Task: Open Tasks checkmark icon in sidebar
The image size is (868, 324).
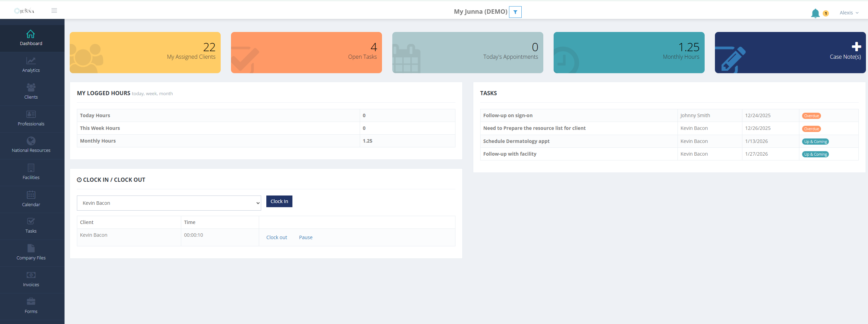Action: pyautogui.click(x=31, y=221)
